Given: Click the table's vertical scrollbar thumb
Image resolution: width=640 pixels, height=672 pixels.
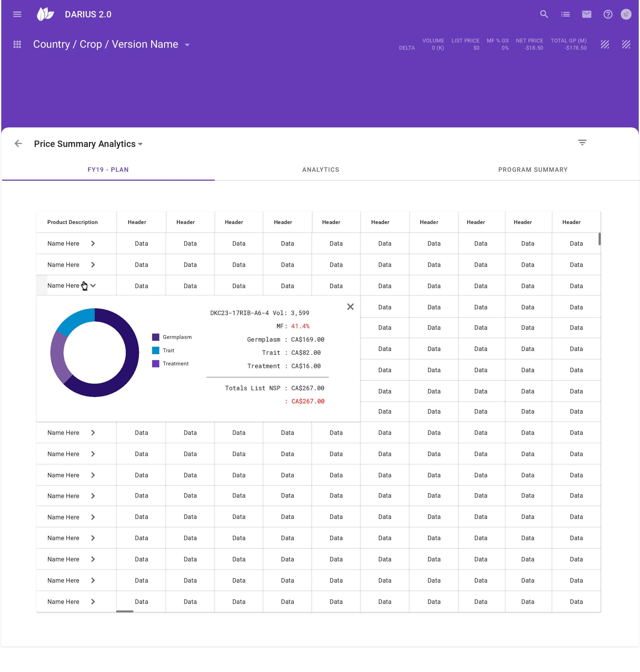Looking at the screenshot, I should click(599, 239).
